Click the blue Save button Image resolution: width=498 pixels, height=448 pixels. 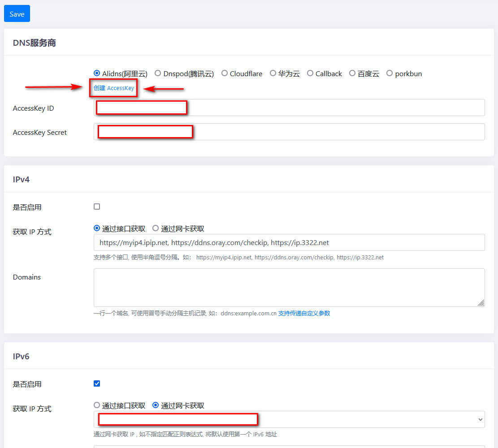17,14
